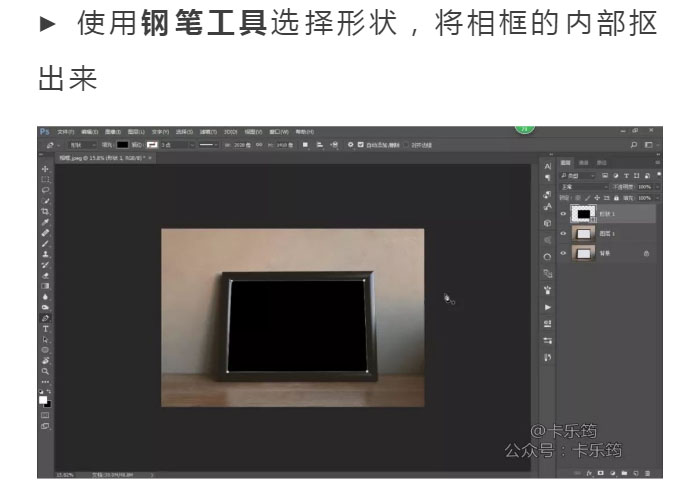The height and width of the screenshot is (487, 700).
Task: Select the Eyedropper tool
Action: click(45, 222)
